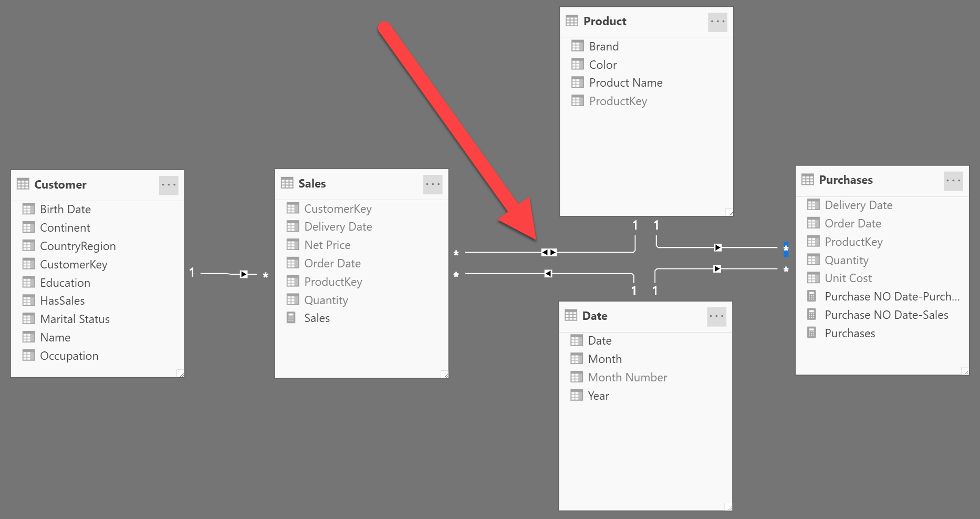Open the Date table ellipsis menu
Image resolution: width=980 pixels, height=519 pixels.
tap(716, 316)
